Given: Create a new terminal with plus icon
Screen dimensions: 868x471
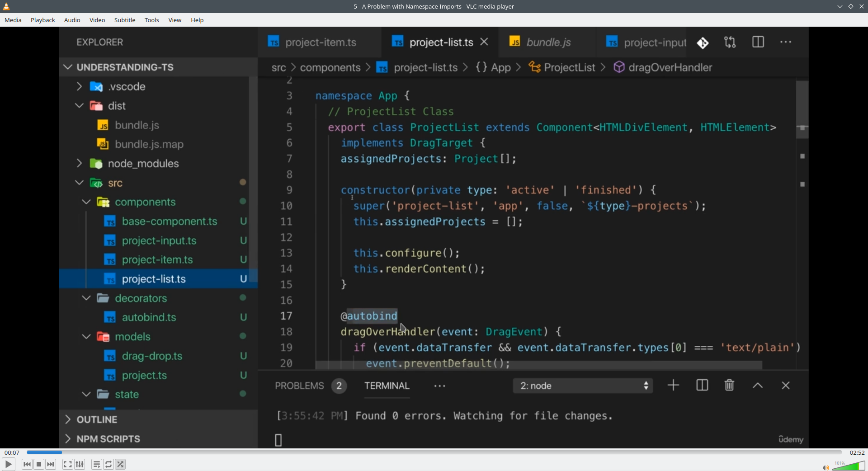Looking at the screenshot, I should 674,386.
